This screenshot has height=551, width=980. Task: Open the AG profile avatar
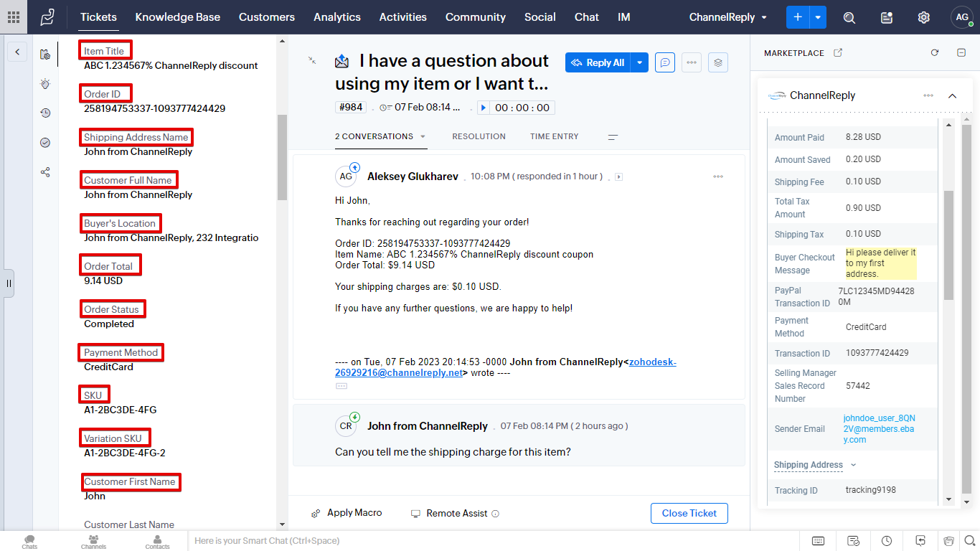click(x=961, y=17)
